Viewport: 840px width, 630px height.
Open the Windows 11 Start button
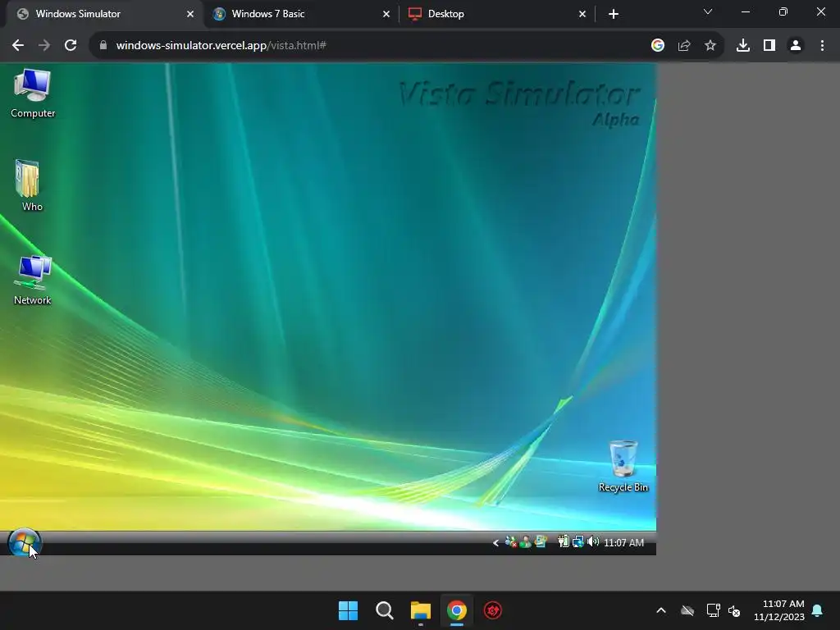coord(348,610)
